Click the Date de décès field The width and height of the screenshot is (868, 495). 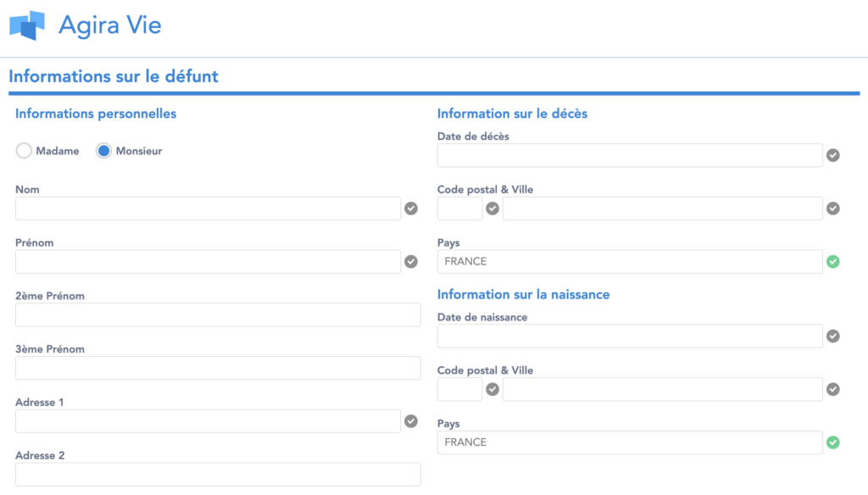(630, 155)
